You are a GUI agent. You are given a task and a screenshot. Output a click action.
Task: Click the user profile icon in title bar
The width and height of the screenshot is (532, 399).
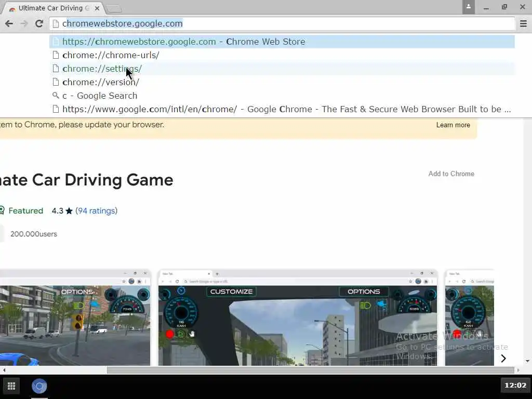tap(468, 7)
